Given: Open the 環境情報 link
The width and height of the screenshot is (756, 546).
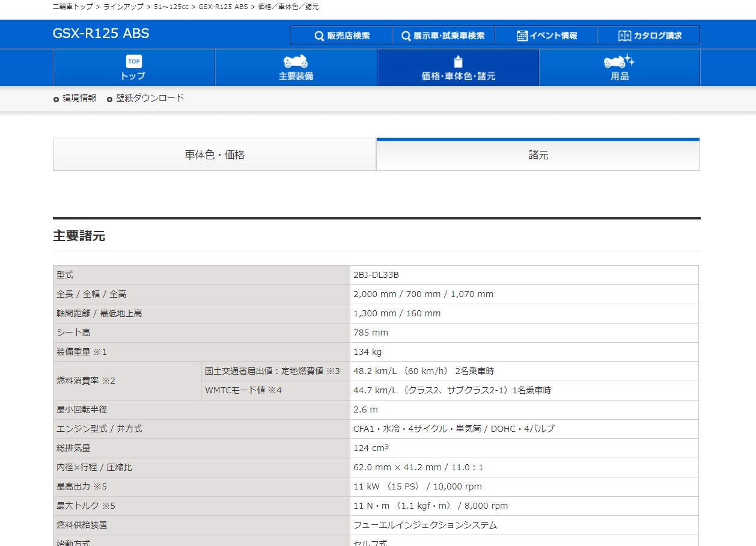Looking at the screenshot, I should [79, 98].
